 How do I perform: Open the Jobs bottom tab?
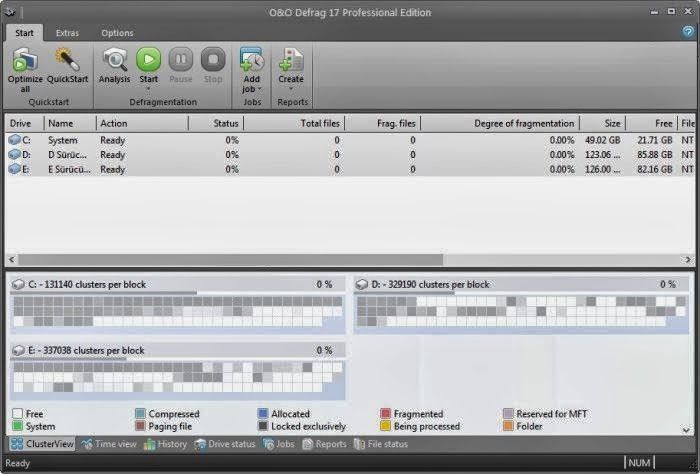pyautogui.click(x=279, y=444)
